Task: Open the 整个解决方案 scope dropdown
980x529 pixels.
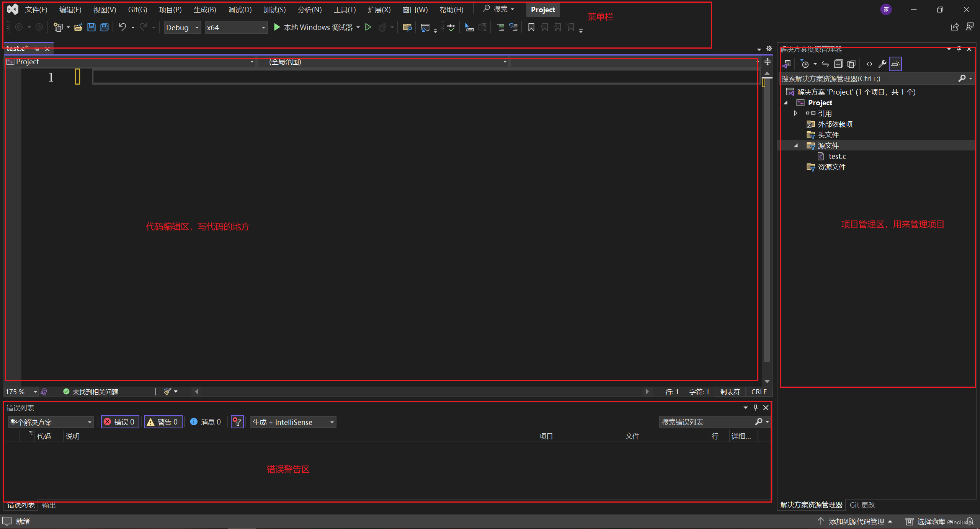Action: [51, 422]
